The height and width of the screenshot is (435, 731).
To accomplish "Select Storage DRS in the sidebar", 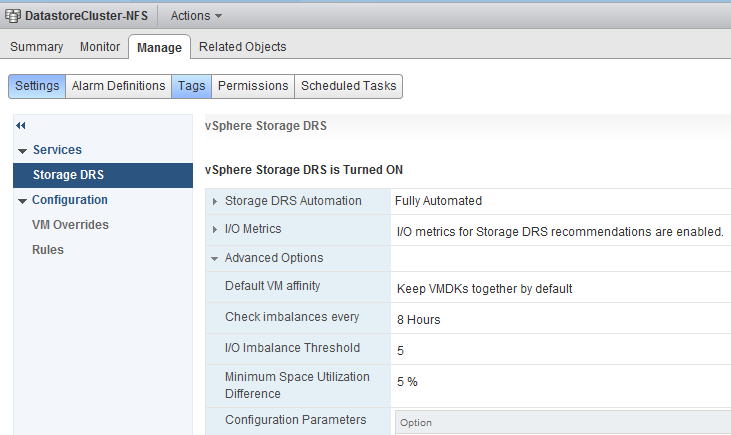I will 103,175.
